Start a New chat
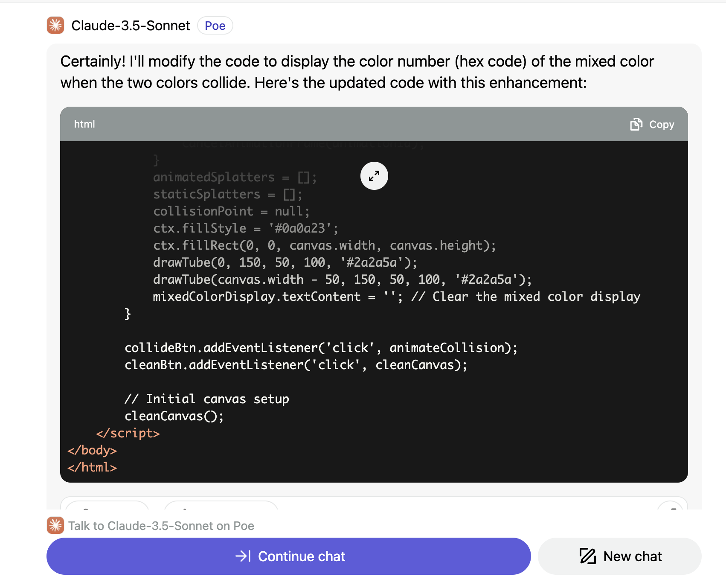The height and width of the screenshot is (588, 726). [619, 556]
